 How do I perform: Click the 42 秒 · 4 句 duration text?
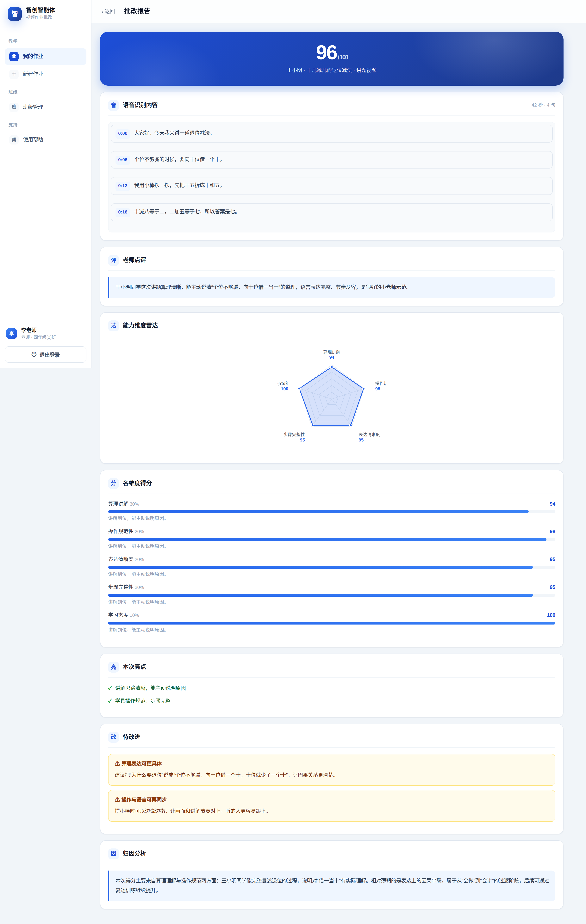(x=543, y=105)
